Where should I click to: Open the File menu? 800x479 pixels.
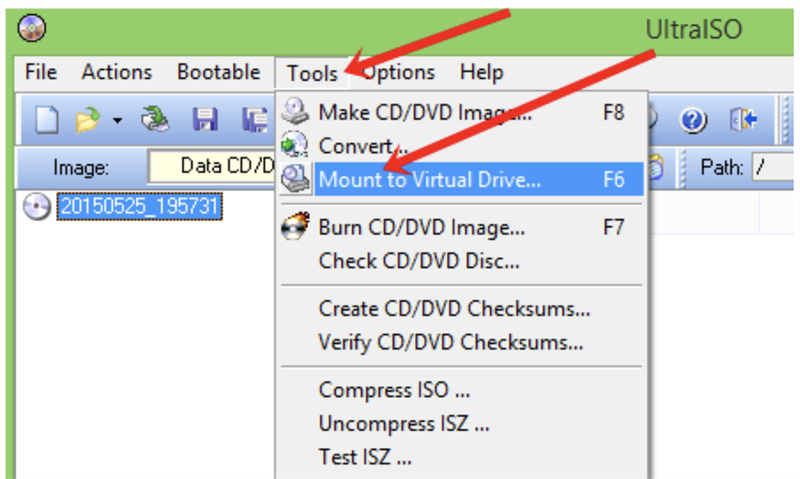(x=41, y=73)
